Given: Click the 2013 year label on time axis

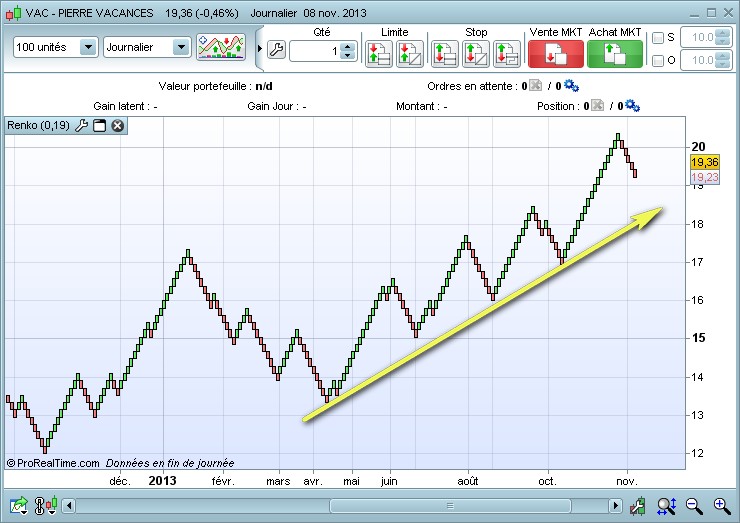Looking at the screenshot, I should click(x=162, y=481).
